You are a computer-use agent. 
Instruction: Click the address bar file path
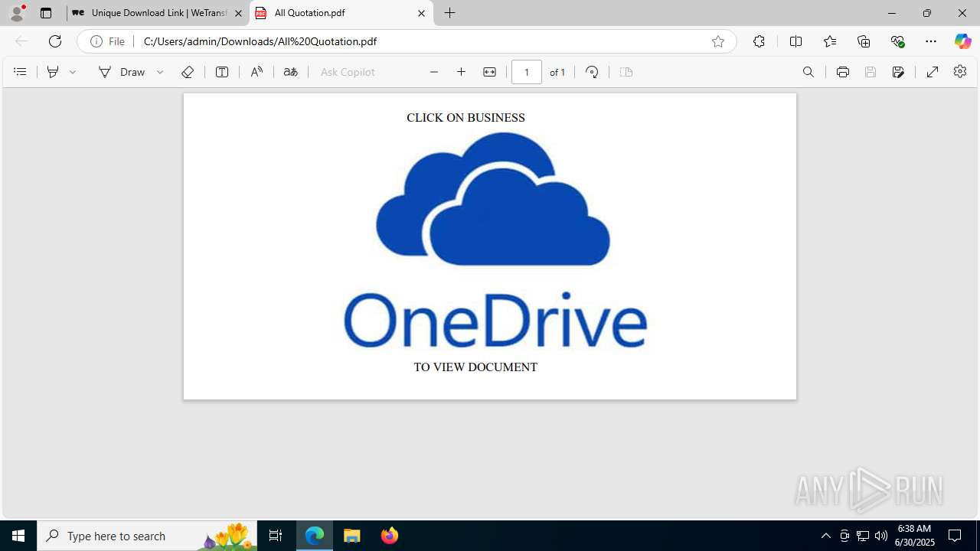(260, 41)
